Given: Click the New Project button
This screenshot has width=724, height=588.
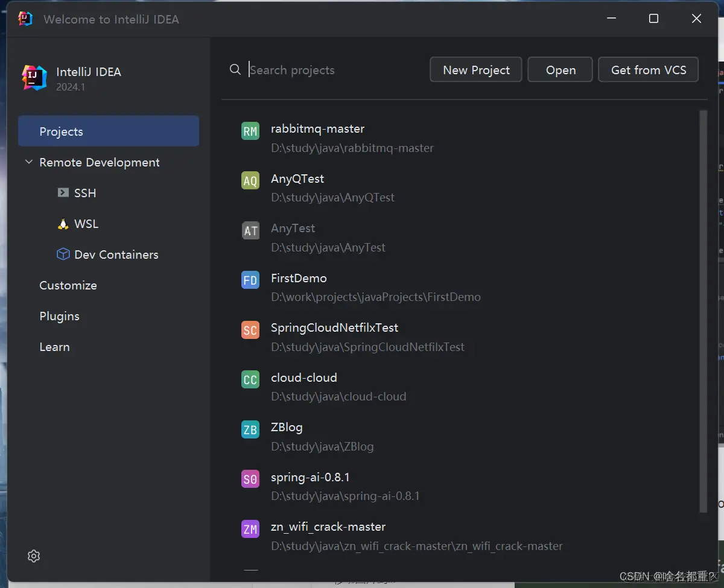Looking at the screenshot, I should point(477,70).
